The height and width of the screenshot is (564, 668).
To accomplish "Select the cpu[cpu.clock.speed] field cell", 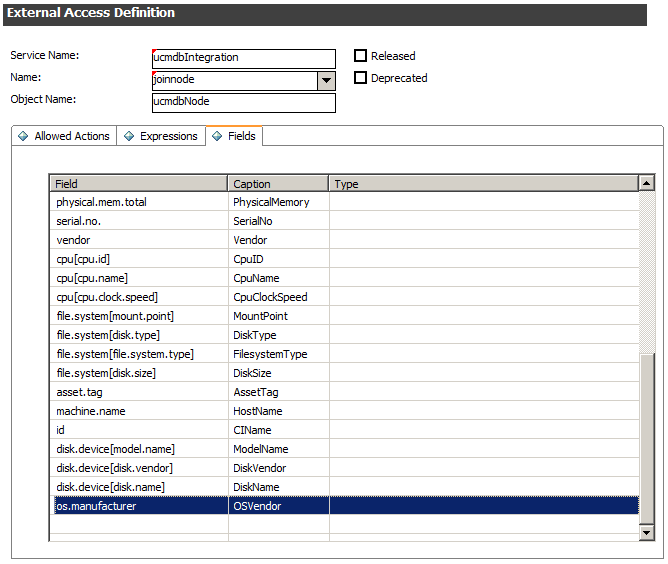I will [139, 297].
